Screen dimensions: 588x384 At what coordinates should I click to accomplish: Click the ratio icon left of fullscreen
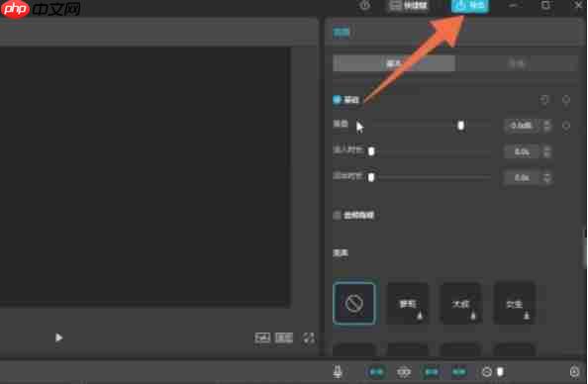(x=284, y=337)
